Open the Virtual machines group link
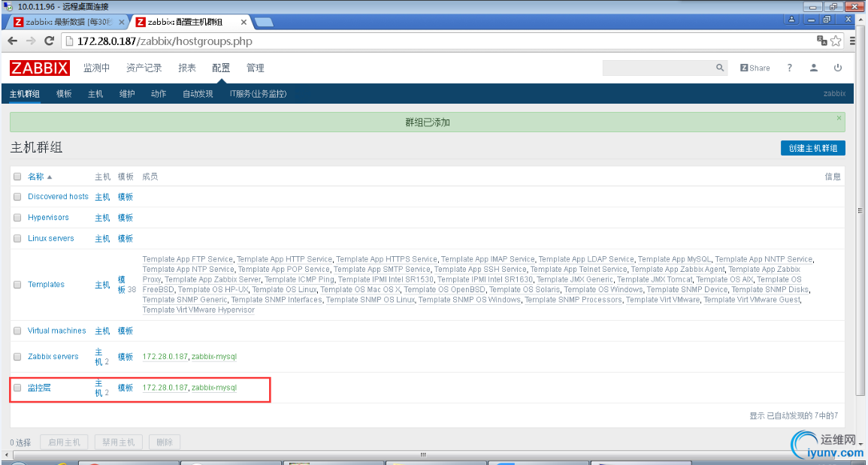 [57, 331]
